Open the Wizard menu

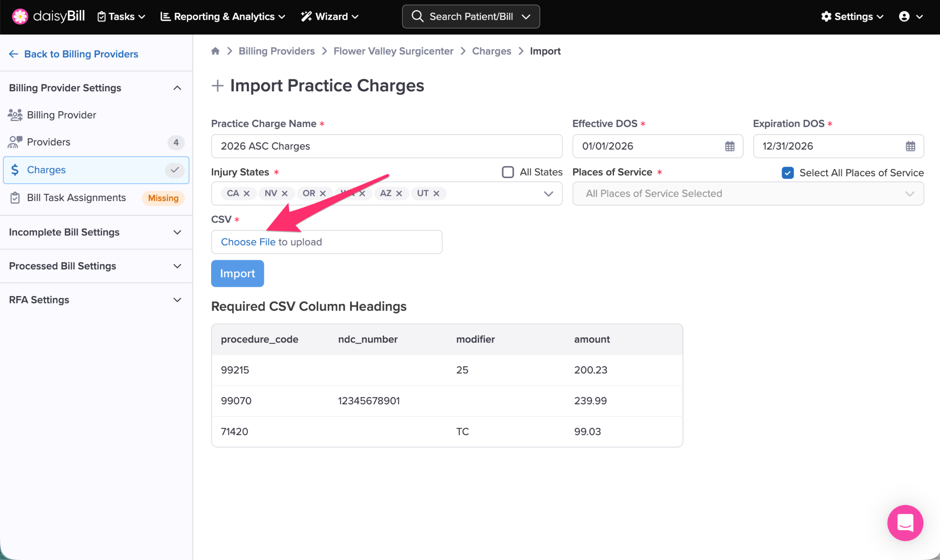pyautogui.click(x=330, y=17)
